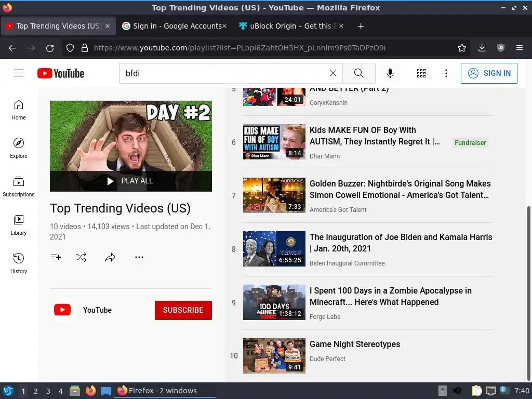Shuffle play the playlist

pyautogui.click(x=81, y=257)
